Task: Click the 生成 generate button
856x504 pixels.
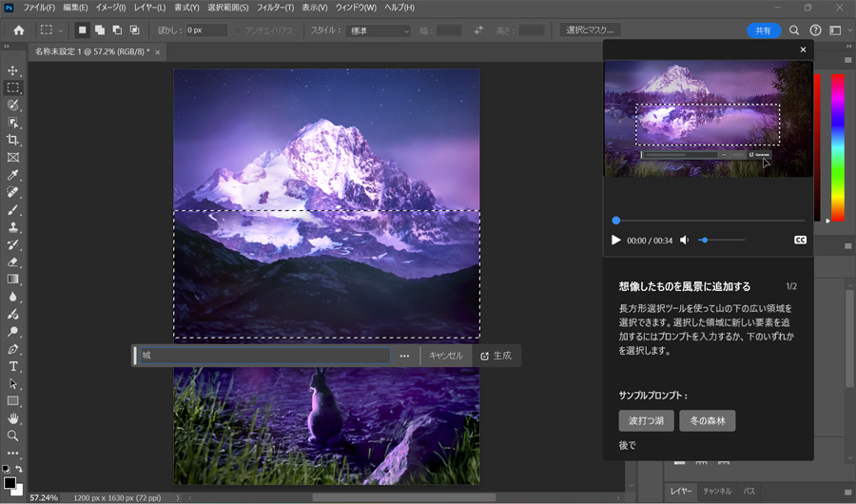Action: [x=496, y=356]
